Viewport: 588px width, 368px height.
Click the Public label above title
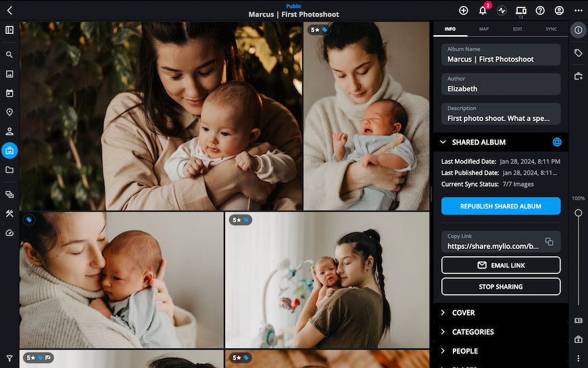pyautogui.click(x=293, y=6)
